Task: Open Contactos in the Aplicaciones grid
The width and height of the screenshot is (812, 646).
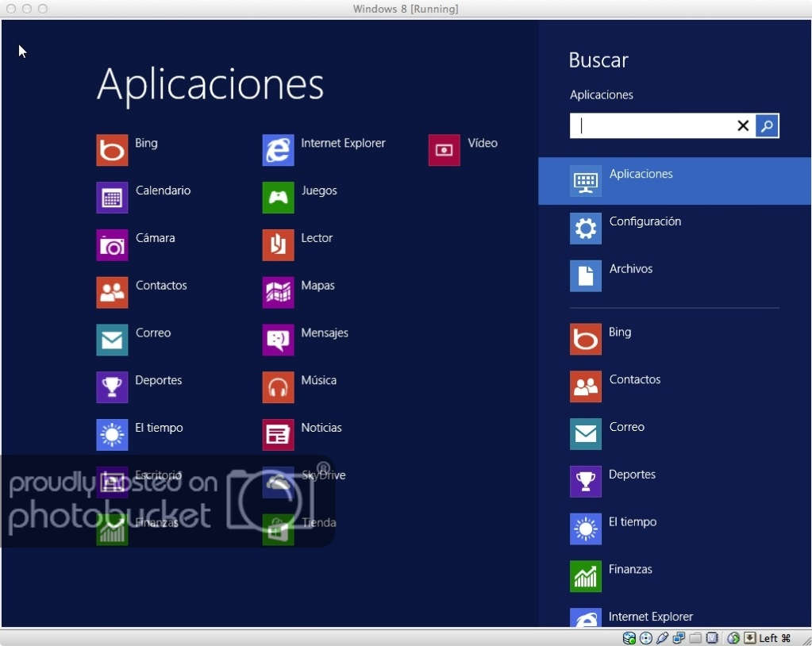Action: [112, 293]
